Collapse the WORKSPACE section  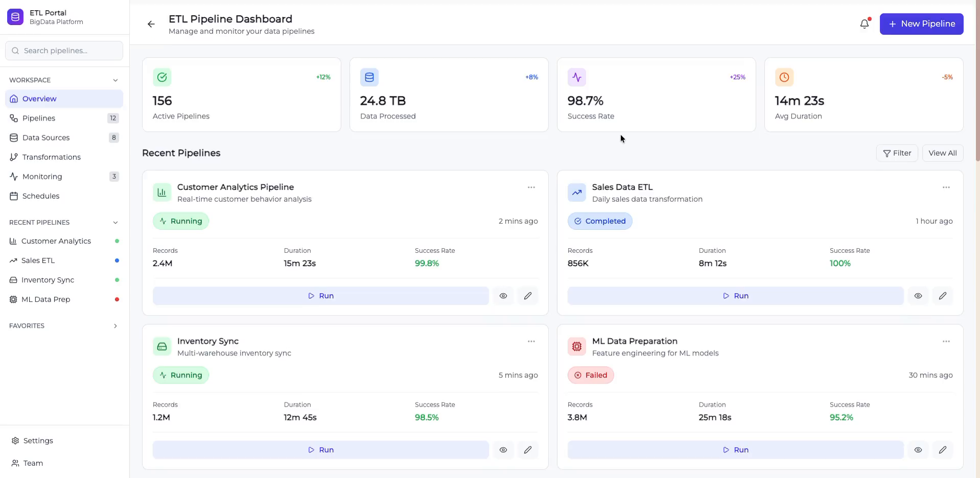click(x=115, y=80)
